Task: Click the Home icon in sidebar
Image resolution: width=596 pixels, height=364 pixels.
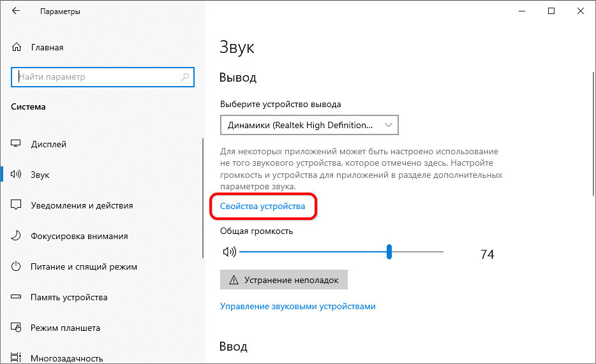Action: click(17, 48)
